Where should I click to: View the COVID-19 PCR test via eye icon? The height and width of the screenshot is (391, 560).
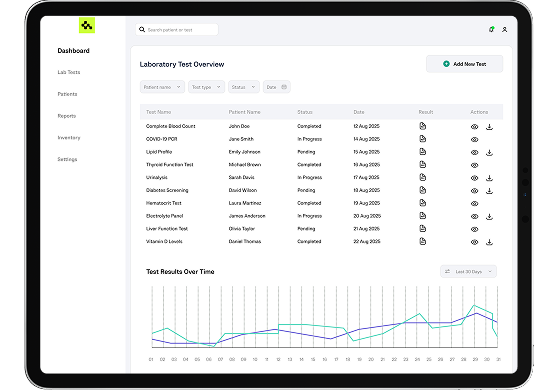pos(474,140)
